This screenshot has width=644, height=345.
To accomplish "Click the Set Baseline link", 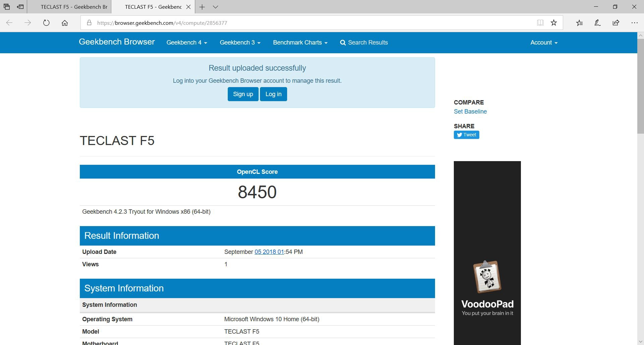I will coord(470,112).
